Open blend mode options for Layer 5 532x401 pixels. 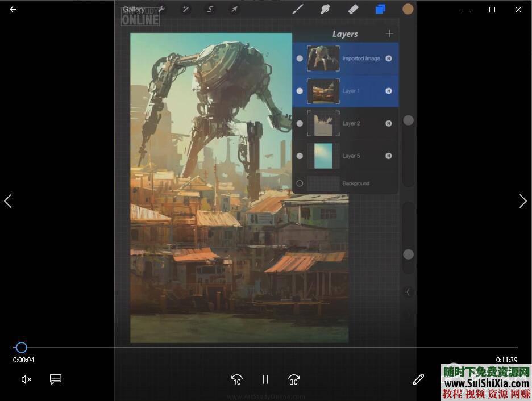388,156
